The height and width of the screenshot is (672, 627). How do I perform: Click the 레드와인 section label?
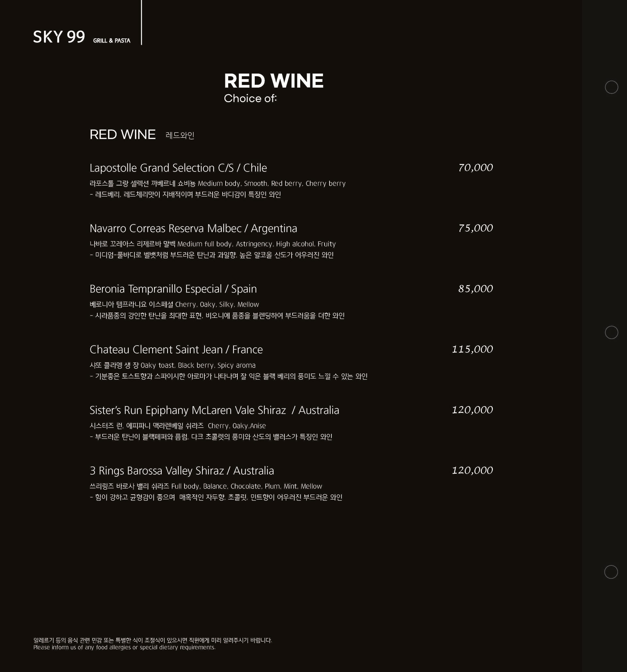180,135
